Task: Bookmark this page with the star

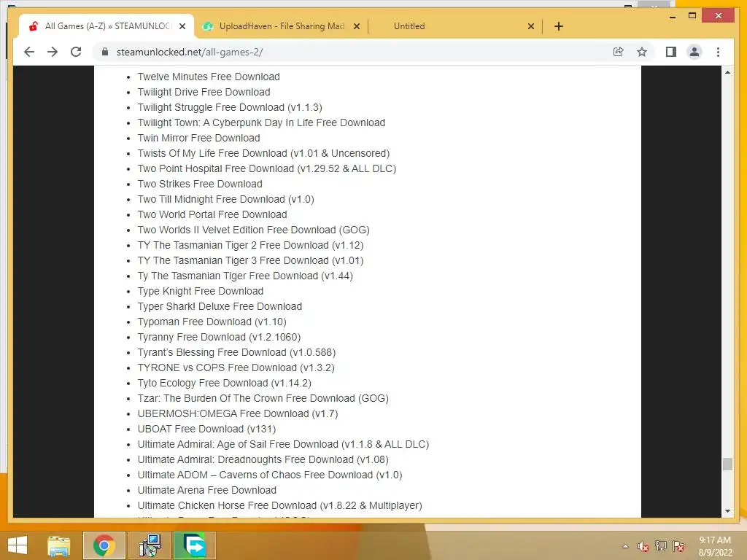Action: 642,52
